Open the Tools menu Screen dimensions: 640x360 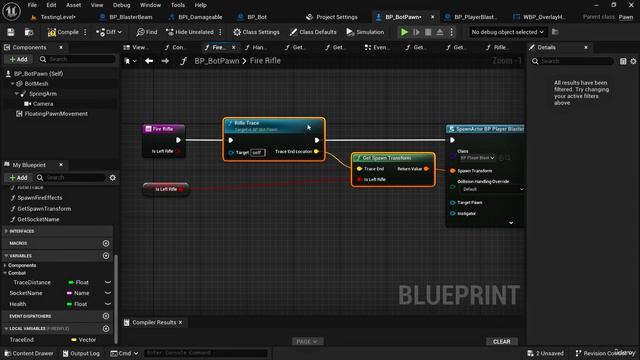(178, 5)
